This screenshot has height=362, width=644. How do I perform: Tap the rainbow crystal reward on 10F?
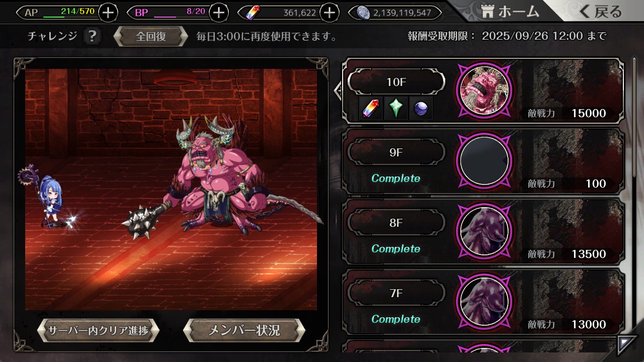coord(372,108)
